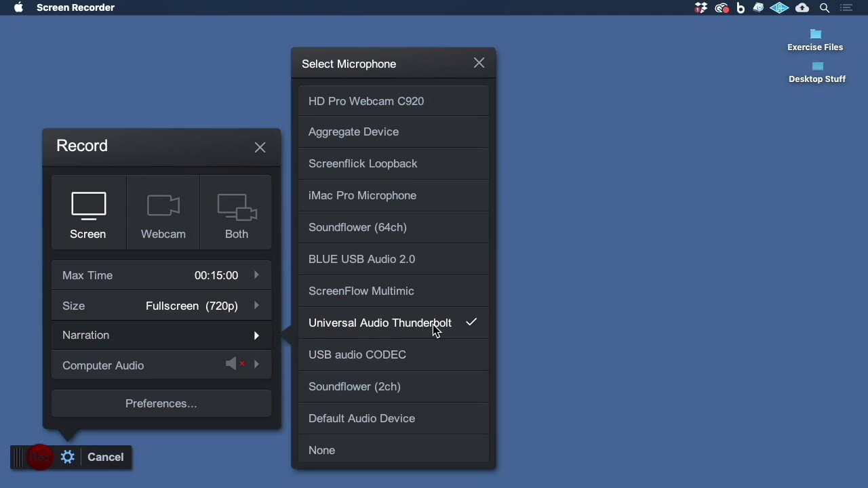Click the 'b' menu bar icon
Viewport: 868px width, 488px height.
pos(741,7)
